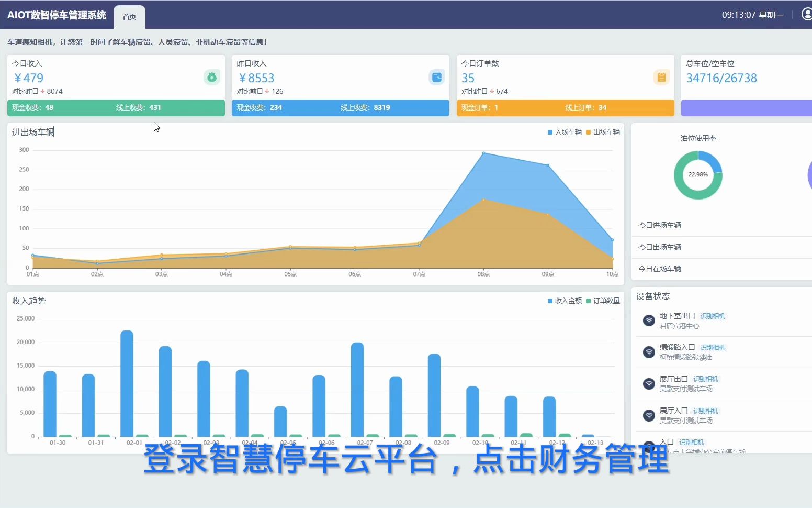Click the clipboard icon in 今日订单数 card
The image size is (812, 508).
tap(661, 78)
